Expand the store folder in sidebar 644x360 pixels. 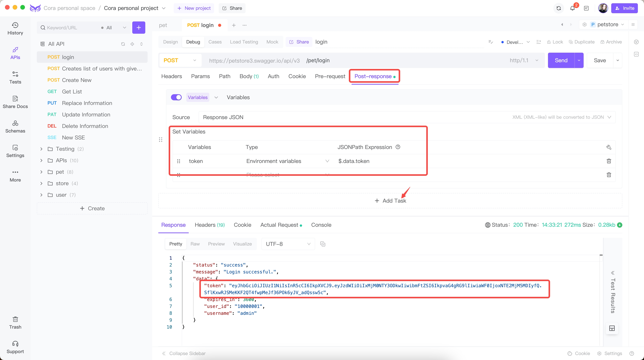42,183
